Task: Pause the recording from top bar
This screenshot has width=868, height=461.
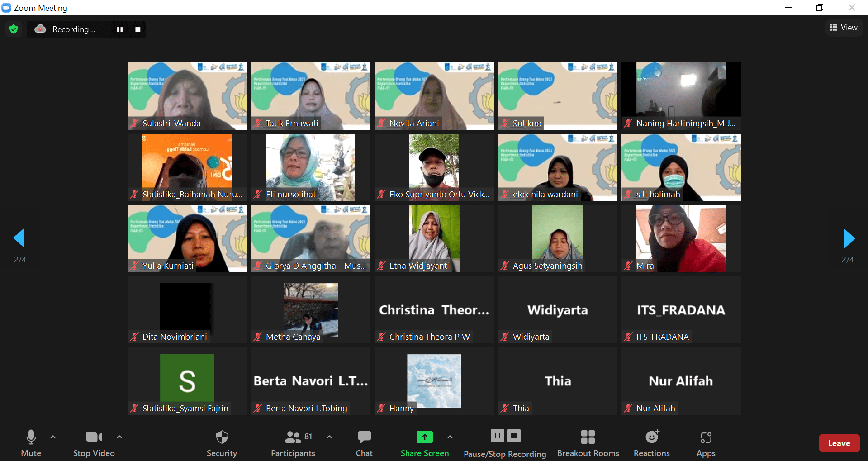Action: click(120, 29)
